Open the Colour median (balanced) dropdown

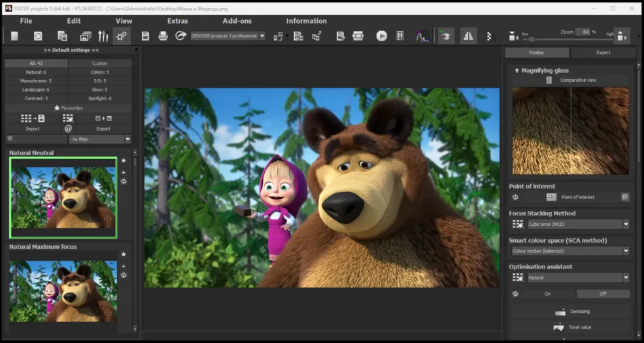[x=571, y=251]
